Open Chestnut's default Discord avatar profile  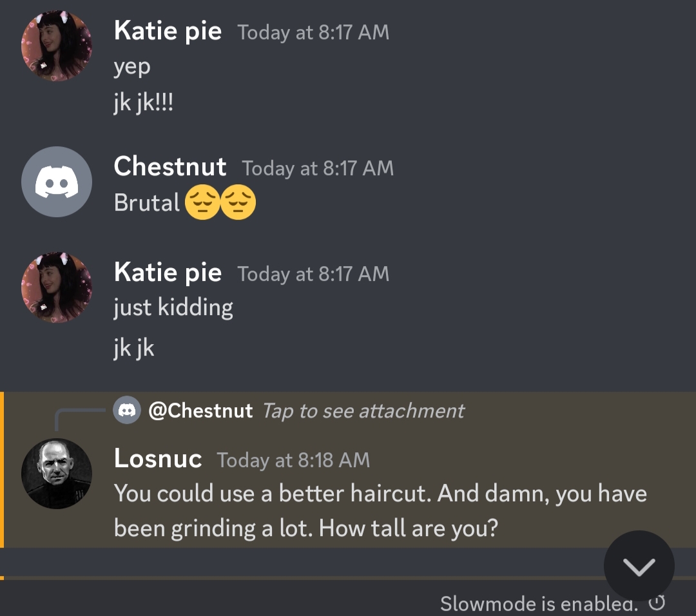[57, 182]
